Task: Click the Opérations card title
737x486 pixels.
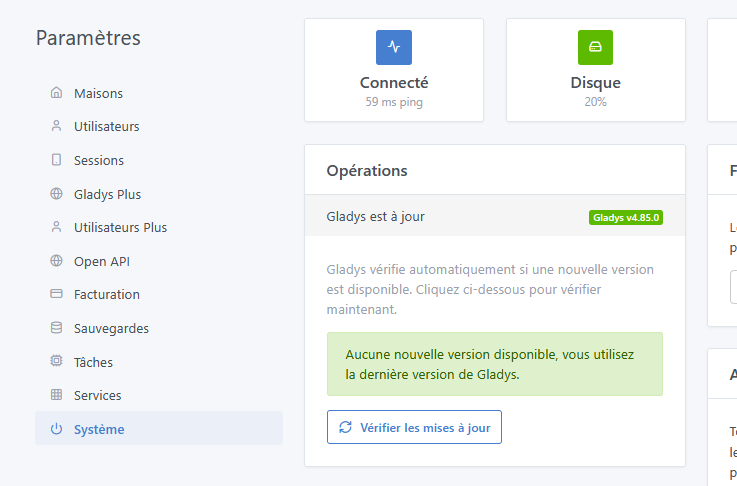Action: [x=367, y=171]
